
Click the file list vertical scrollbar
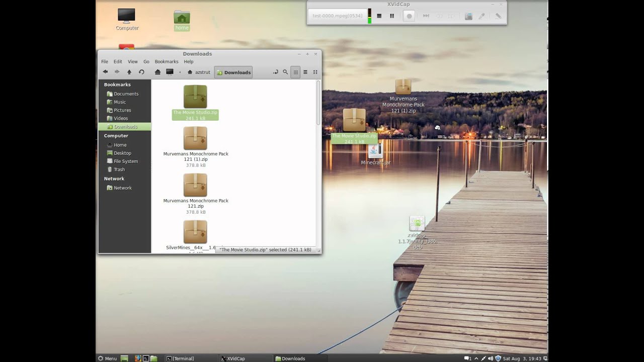318,103
